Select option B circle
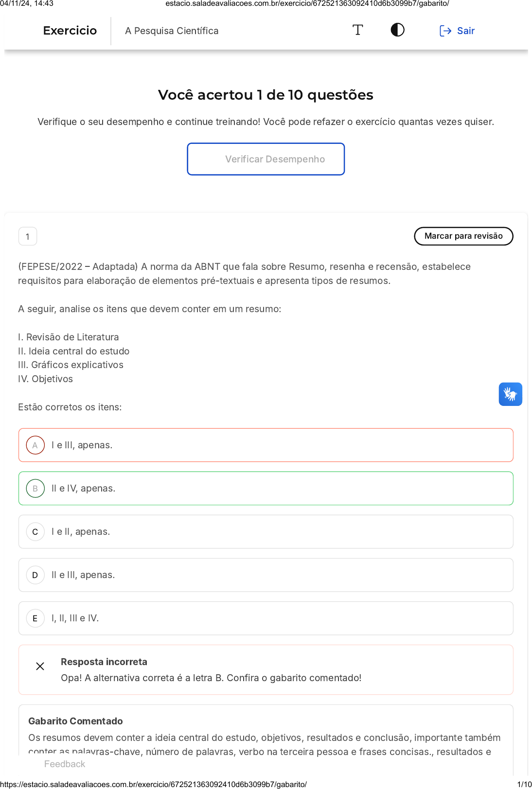This screenshot has height=789, width=532. click(x=35, y=489)
